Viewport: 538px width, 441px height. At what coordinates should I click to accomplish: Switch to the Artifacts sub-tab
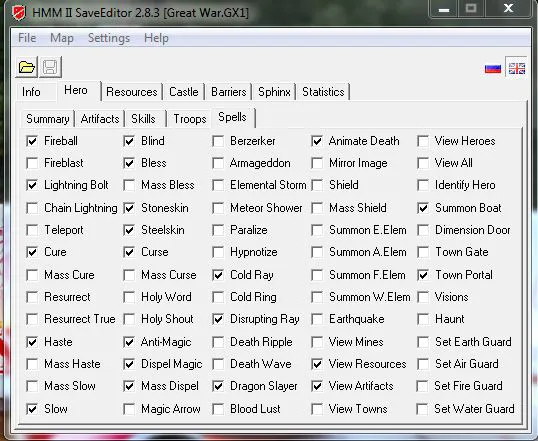click(x=100, y=119)
